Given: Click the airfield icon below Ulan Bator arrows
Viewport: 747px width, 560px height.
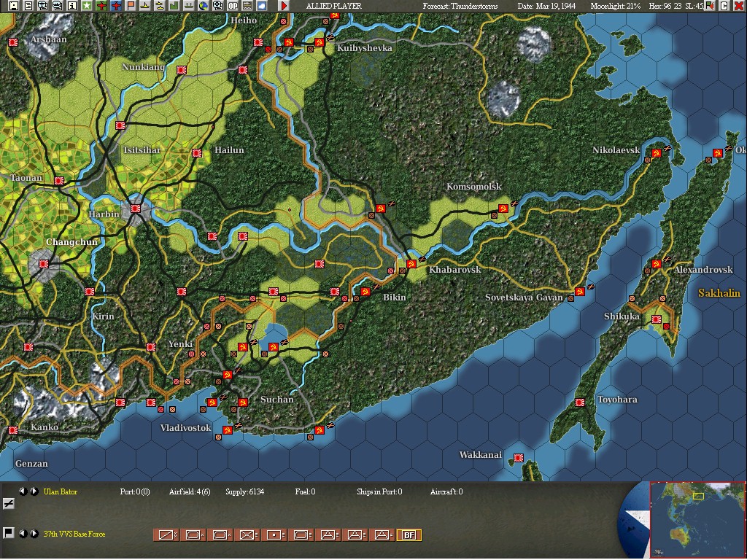Looking at the screenshot, I should click(x=8, y=503).
